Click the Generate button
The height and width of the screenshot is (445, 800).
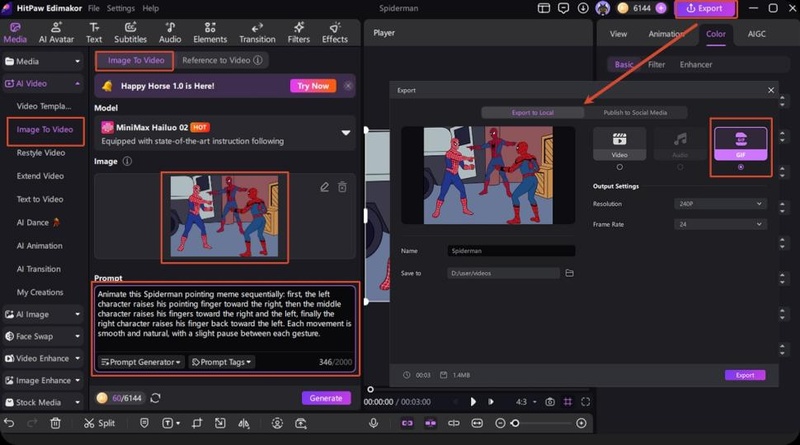pyautogui.click(x=326, y=398)
